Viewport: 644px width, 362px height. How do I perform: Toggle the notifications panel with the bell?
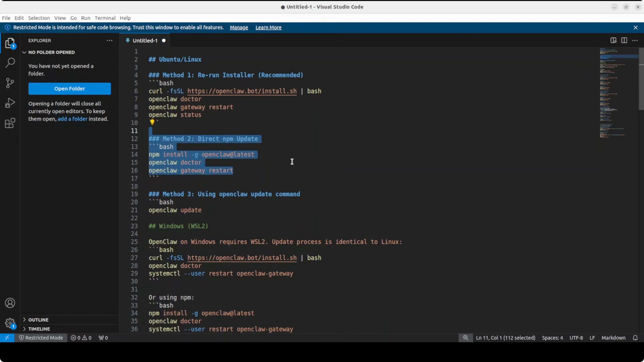pos(635,338)
